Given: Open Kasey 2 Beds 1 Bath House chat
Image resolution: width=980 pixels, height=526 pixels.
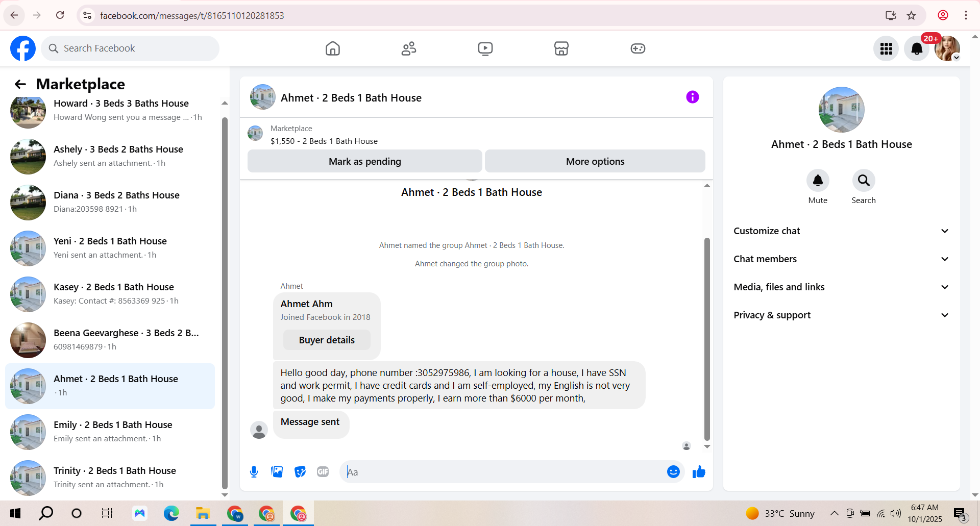Looking at the screenshot, I should (x=110, y=294).
